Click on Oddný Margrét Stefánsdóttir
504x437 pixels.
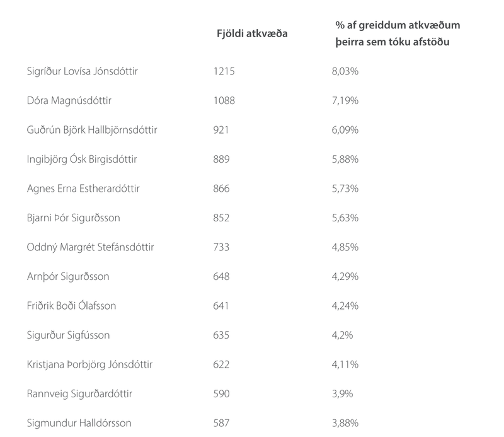[x=91, y=247]
